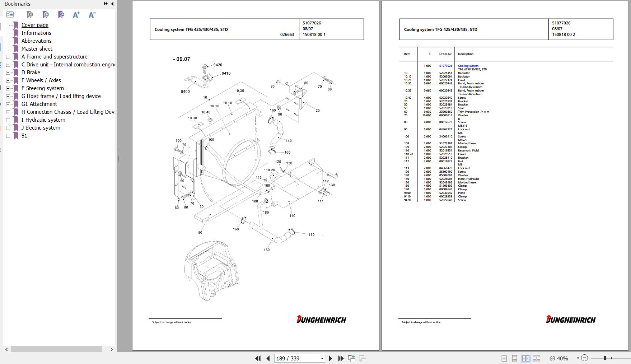Expand the I Hydraulic system bookmark
This screenshot has height=364, width=631.
coord(8,120)
